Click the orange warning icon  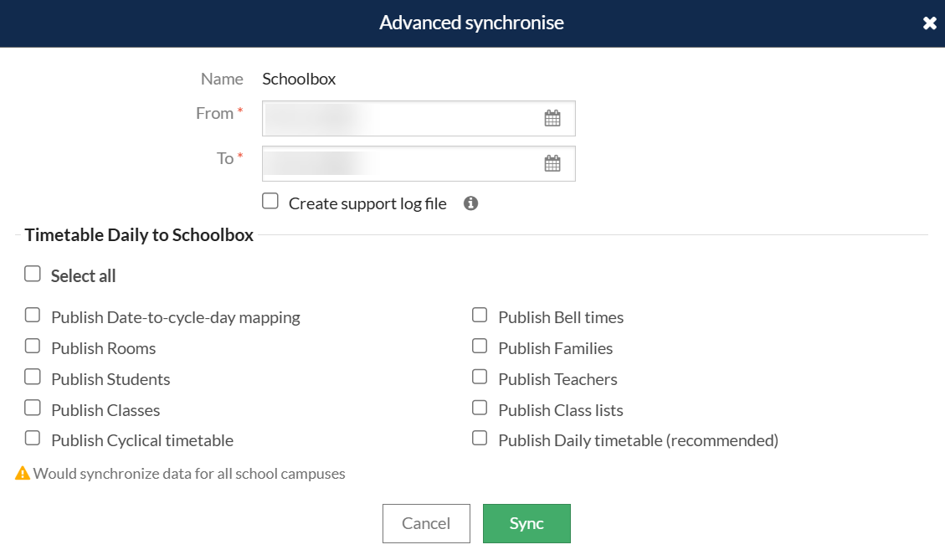pos(23,474)
